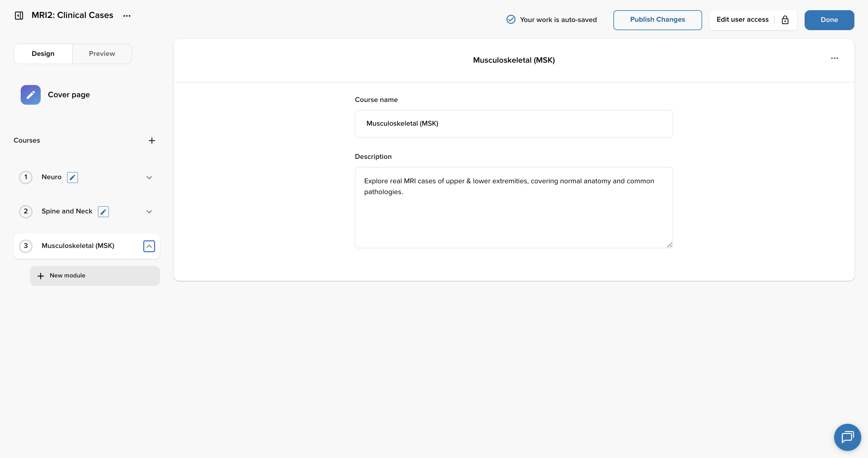Switch to the Preview tab
Viewport: 868px width, 458px height.
102,54
